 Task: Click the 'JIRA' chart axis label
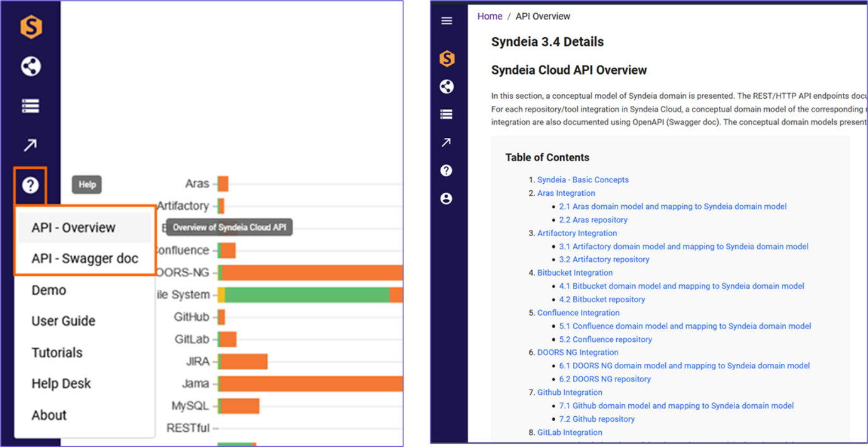click(x=198, y=361)
